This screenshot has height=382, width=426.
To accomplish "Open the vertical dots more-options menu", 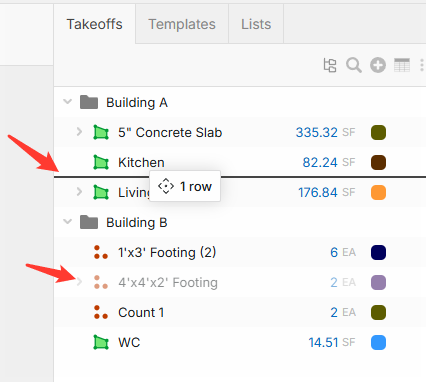I will [x=422, y=65].
